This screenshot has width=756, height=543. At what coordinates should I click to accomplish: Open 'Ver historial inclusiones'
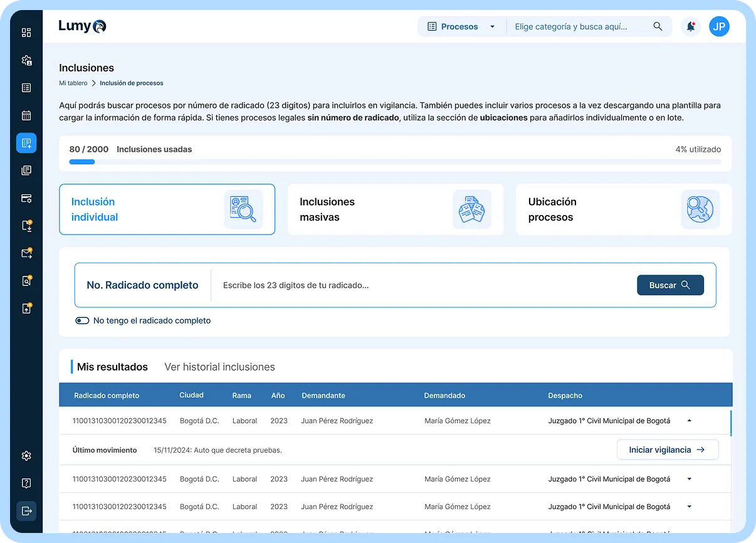(219, 367)
